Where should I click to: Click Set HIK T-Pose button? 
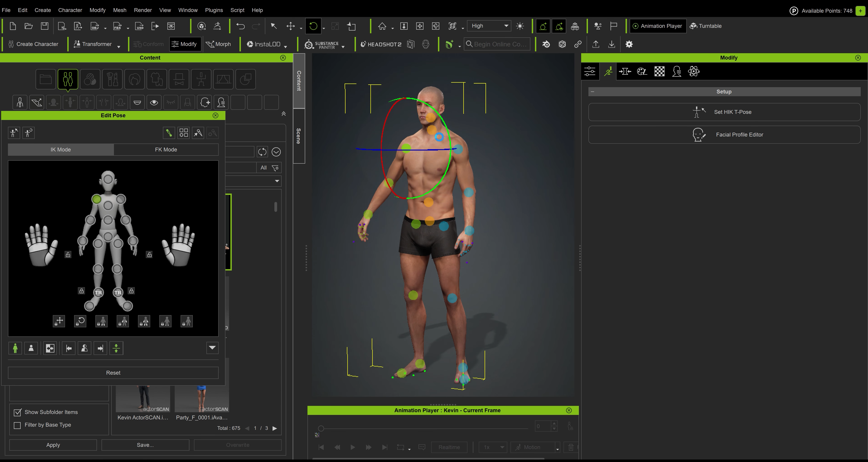pos(724,112)
